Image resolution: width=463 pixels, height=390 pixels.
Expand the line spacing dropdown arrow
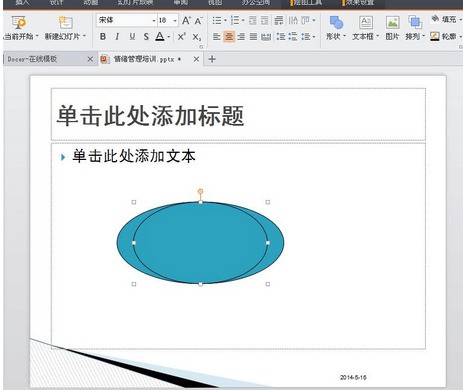(x=314, y=37)
